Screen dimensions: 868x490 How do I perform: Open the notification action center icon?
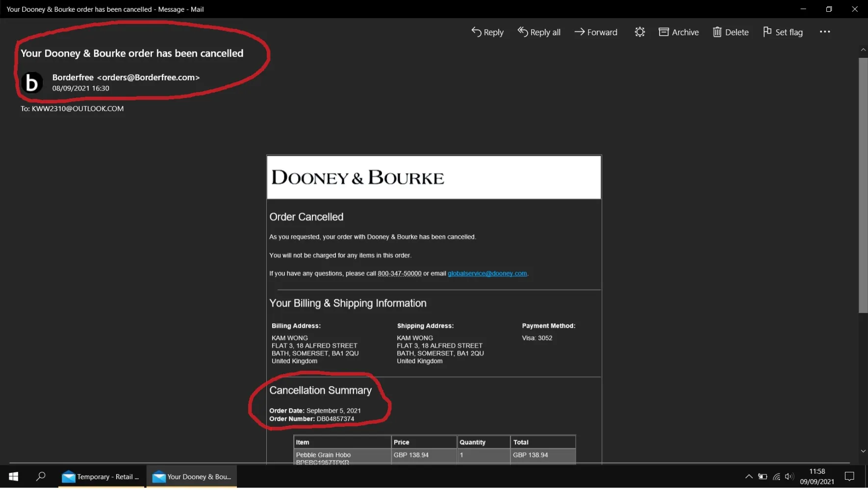(x=849, y=477)
